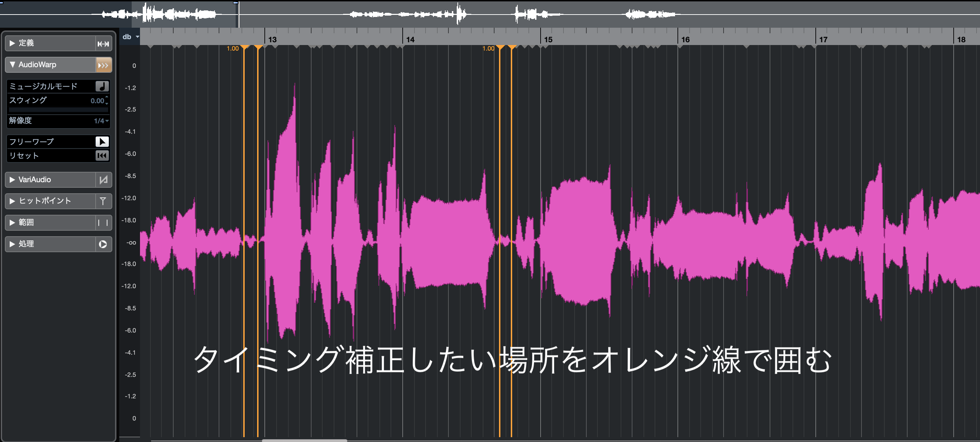This screenshot has width=980, height=442.
Task: Click the リセット rewind icon
Action: (102, 155)
